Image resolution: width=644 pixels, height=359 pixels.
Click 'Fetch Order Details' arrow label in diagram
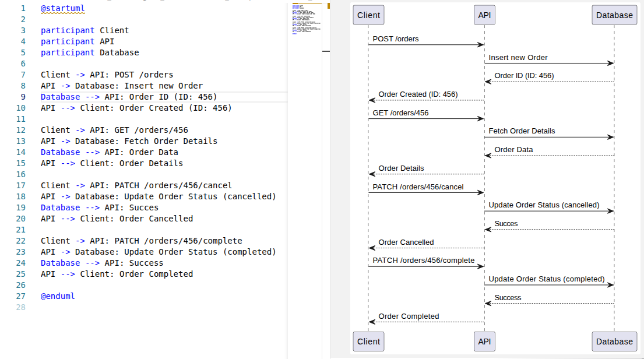522,131
